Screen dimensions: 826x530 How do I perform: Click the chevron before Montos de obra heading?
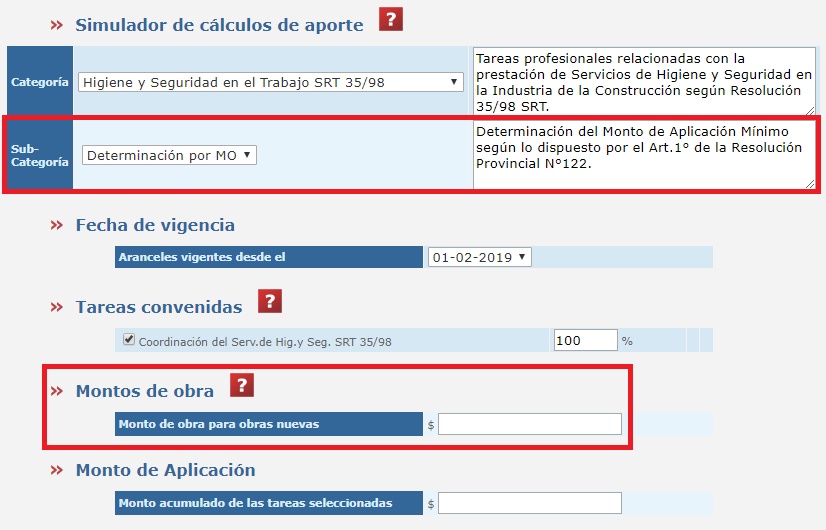point(57,392)
